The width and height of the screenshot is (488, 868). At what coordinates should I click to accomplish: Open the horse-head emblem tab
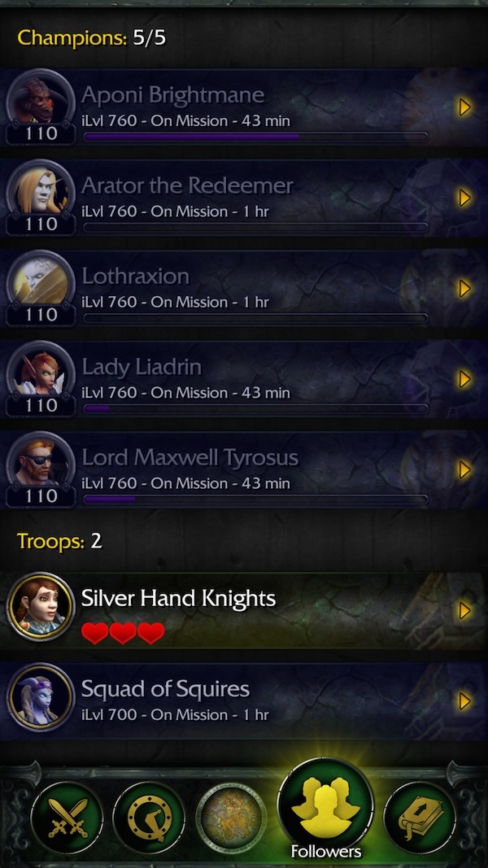point(149,817)
